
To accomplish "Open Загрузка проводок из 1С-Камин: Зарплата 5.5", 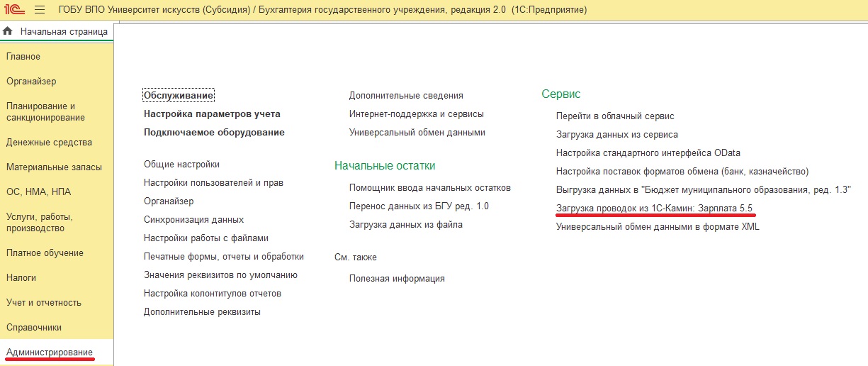I will tap(654, 209).
